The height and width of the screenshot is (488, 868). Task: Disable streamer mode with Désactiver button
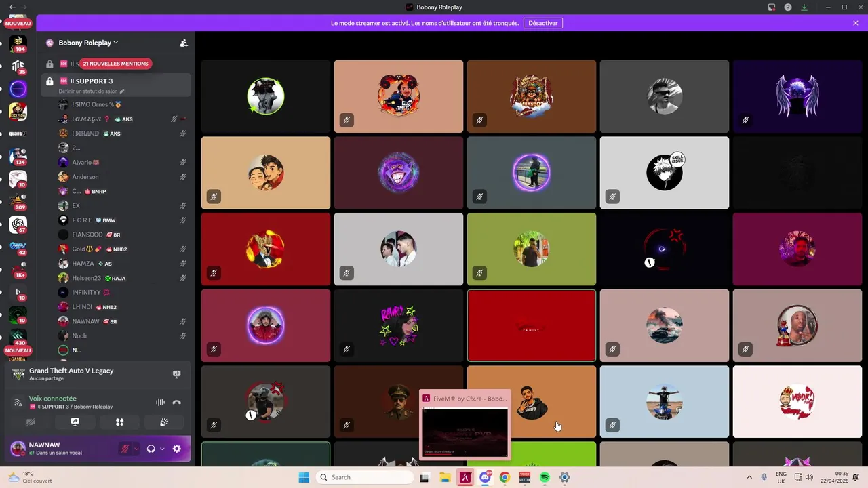tap(543, 23)
